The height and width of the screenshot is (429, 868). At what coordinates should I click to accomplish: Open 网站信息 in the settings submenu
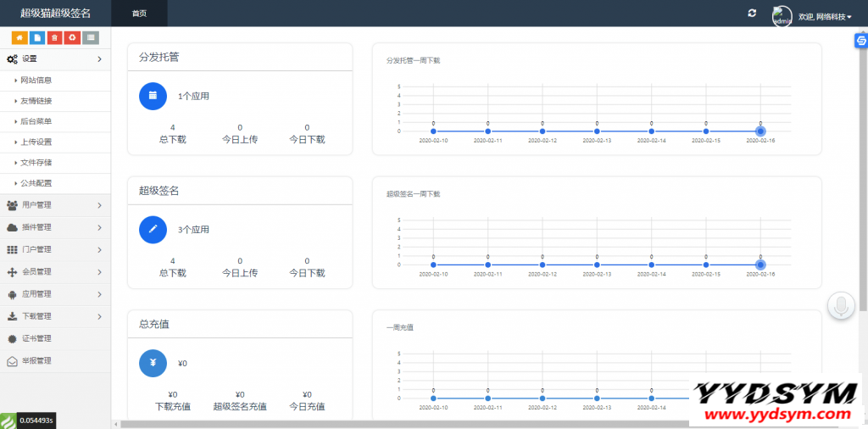[x=36, y=81]
